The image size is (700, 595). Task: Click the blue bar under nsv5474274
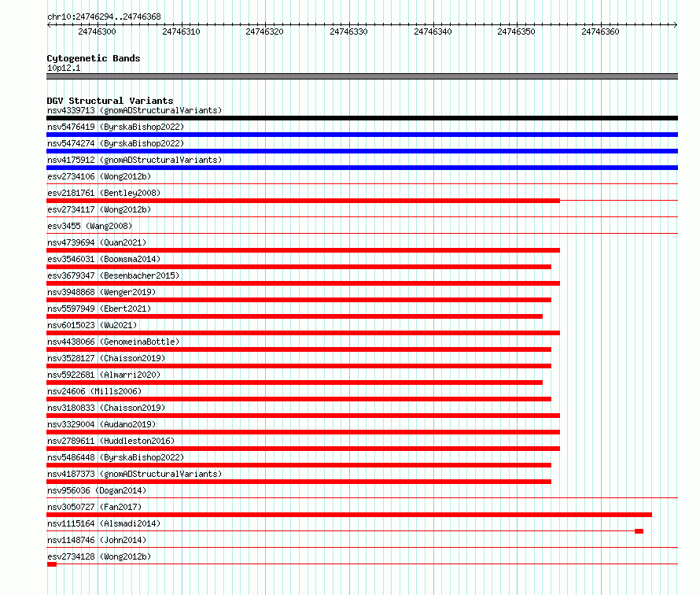point(362,151)
